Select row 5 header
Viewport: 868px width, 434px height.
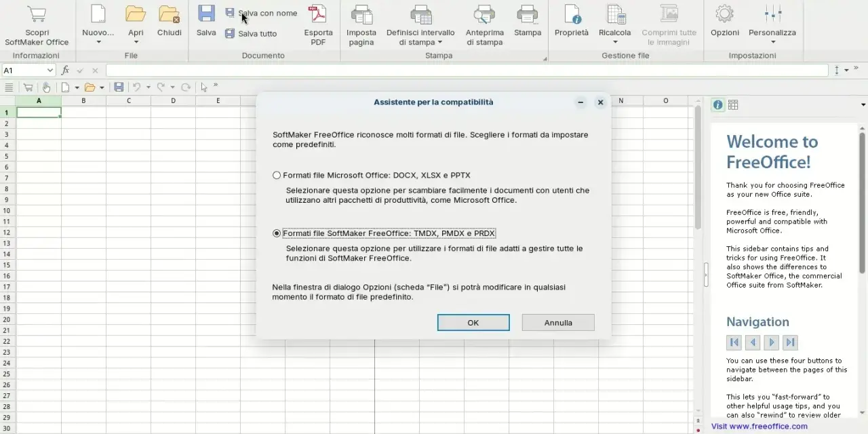(x=7, y=156)
